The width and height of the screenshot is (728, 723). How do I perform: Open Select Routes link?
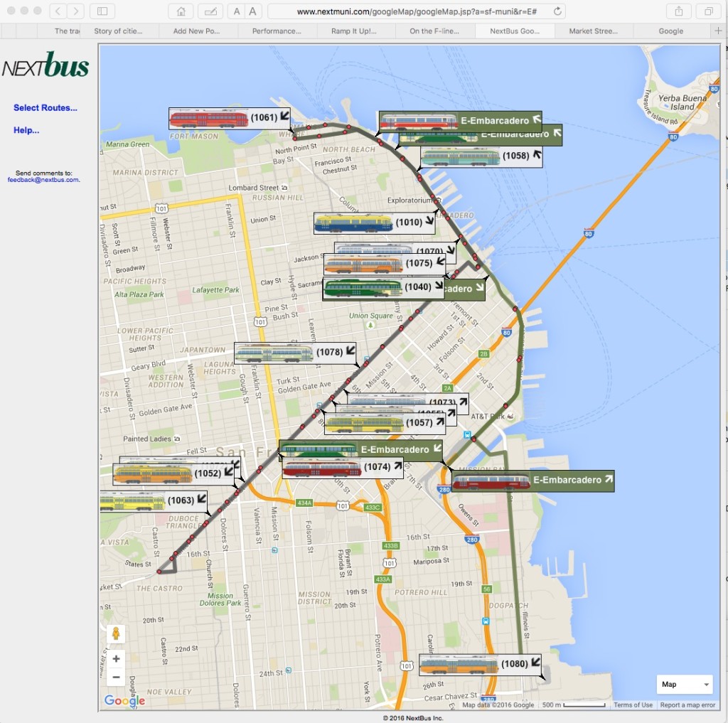45,108
